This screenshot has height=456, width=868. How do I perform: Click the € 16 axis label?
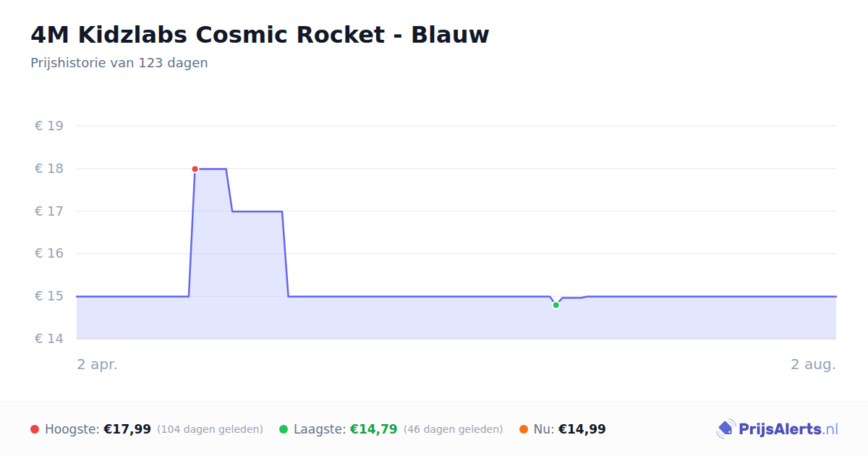click(49, 253)
